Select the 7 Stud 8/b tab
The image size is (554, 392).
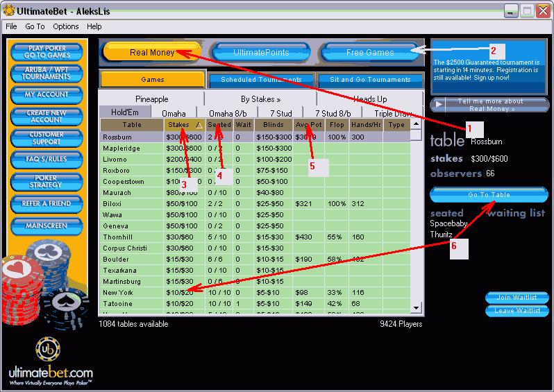pos(333,113)
